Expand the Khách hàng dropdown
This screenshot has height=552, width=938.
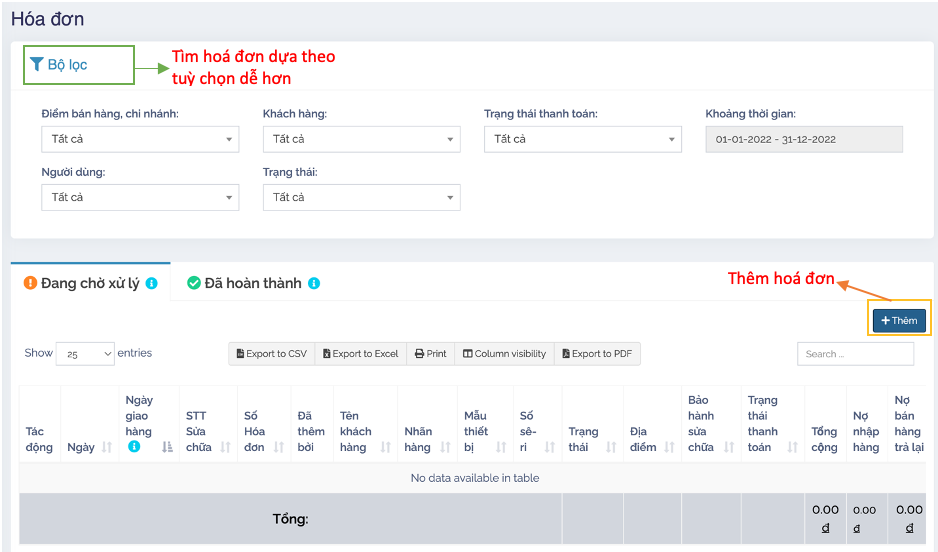tap(361, 139)
